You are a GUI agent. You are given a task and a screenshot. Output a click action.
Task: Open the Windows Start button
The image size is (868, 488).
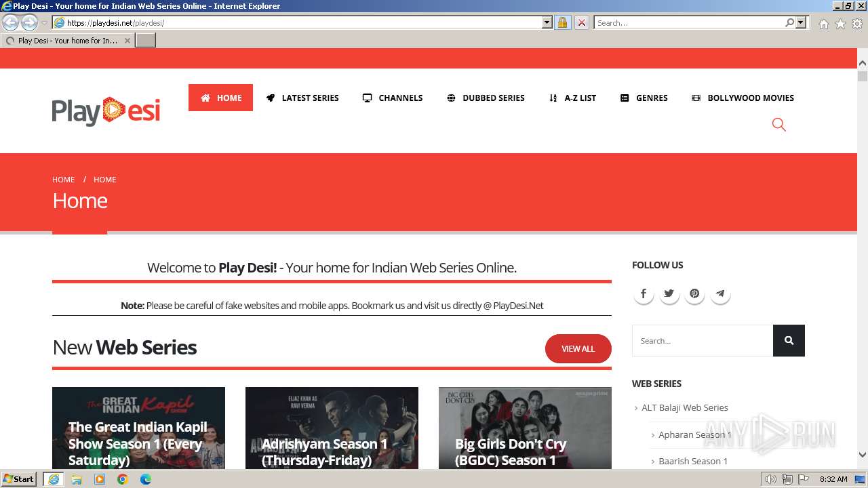(x=19, y=479)
